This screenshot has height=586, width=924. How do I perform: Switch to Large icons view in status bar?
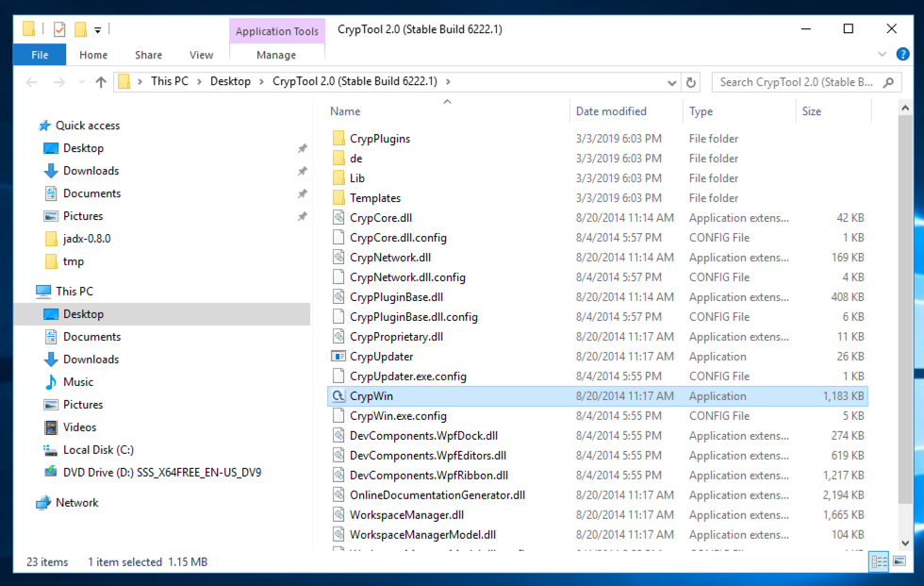[x=899, y=561]
